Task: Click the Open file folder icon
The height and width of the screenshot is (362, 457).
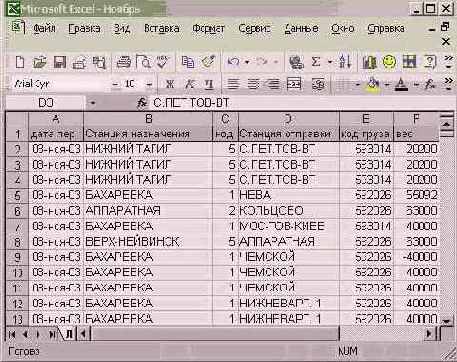Action: 40,62
